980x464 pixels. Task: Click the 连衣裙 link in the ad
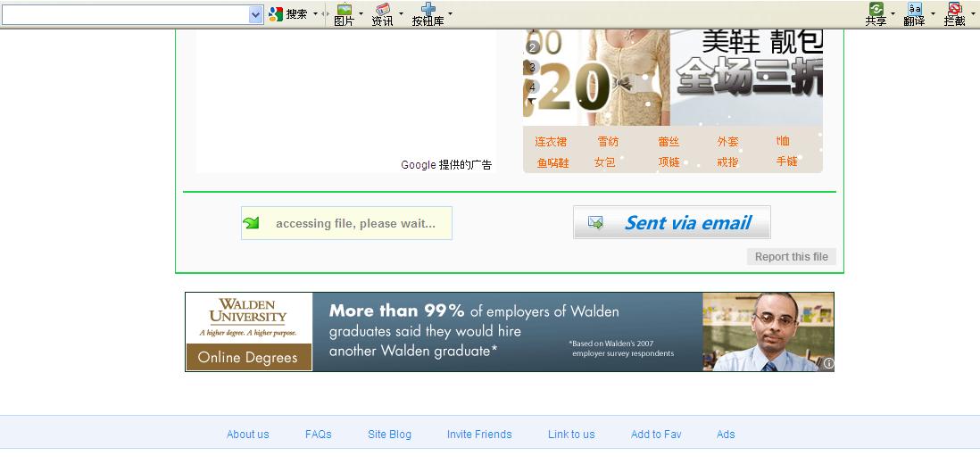pos(551,142)
